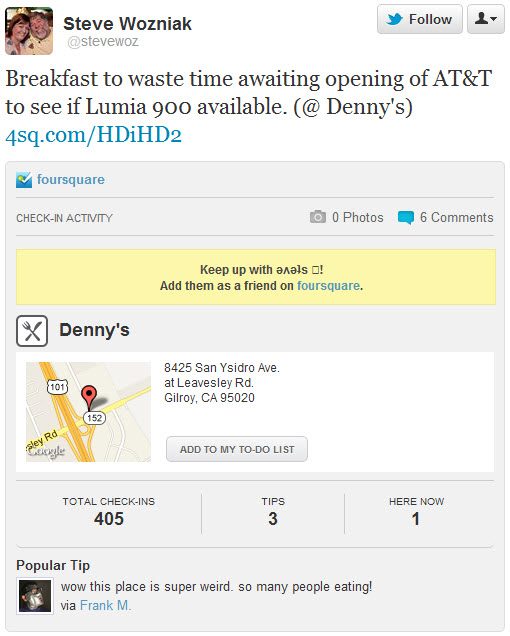Viewport: 510px width, 636px height.
Task: Click Steve Wozniak's profile picture
Action: click(29, 31)
